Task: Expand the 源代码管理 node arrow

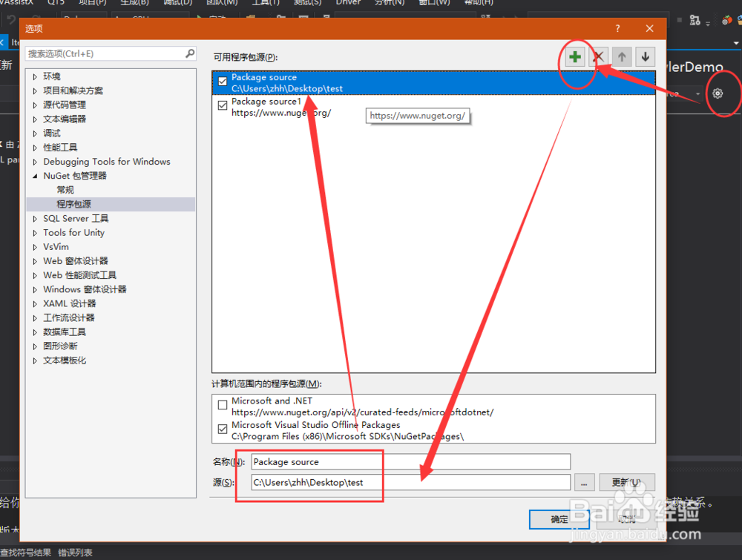Action: click(35, 105)
